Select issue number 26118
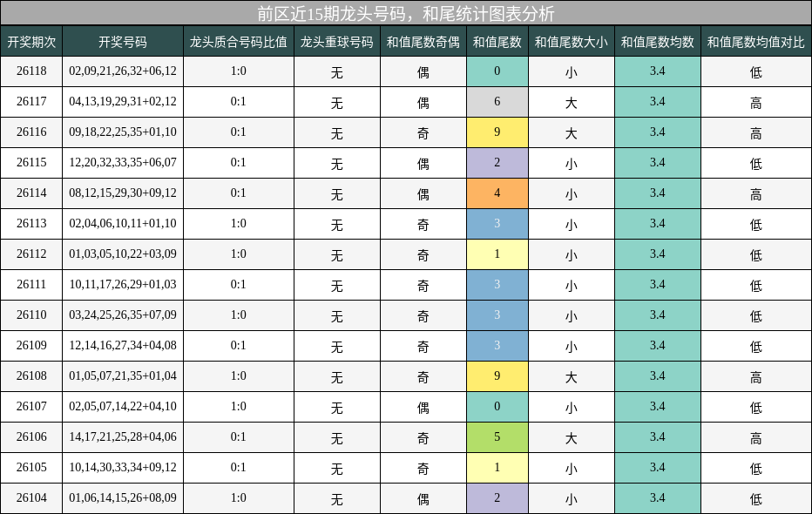This screenshot has height=514, width=812. (31, 71)
